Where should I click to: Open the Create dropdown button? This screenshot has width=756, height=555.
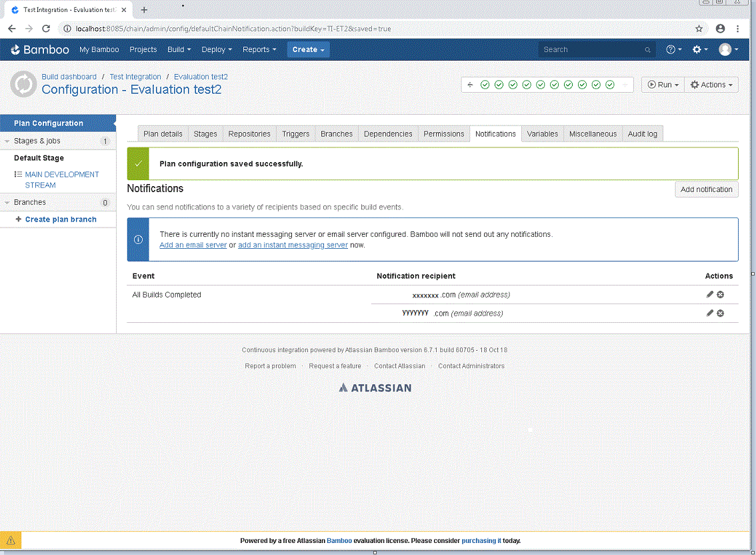click(x=309, y=50)
